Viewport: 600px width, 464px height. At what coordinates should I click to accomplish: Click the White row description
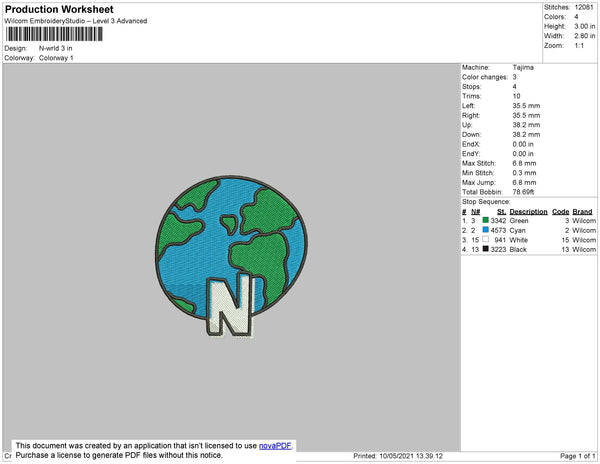(518, 240)
